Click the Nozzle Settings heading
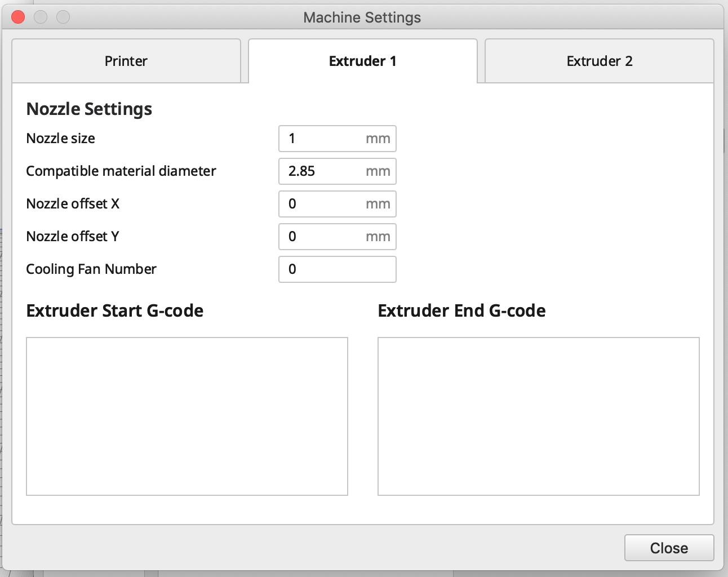Viewport: 728px width, 577px height. click(89, 109)
